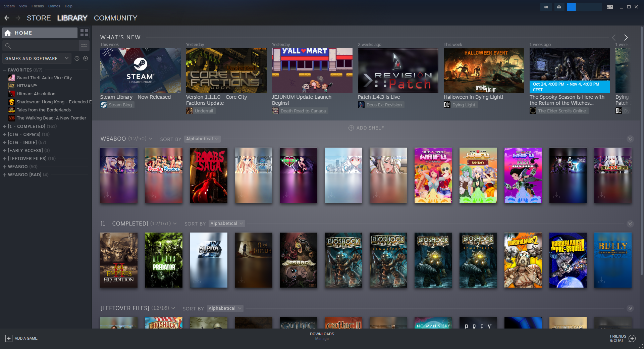Screen dimensions: 644x349
Task: Open the notifications inbox icon
Action: [559, 7]
